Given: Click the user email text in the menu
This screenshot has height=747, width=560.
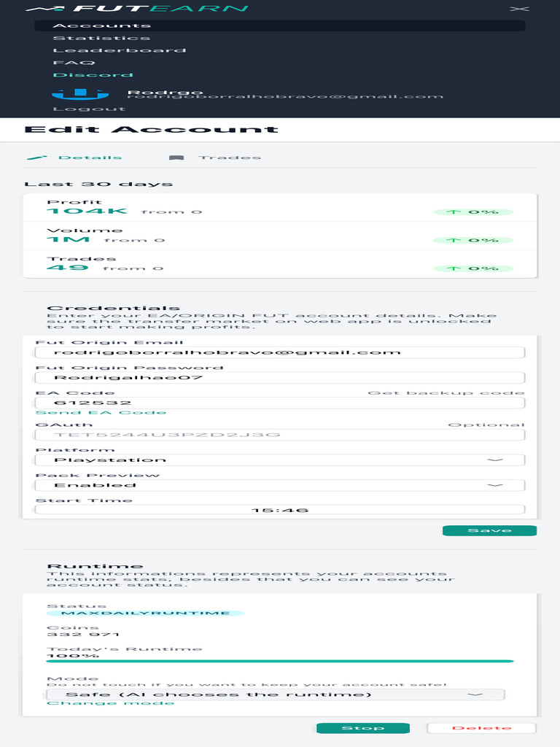Looking at the screenshot, I should click(x=285, y=97).
